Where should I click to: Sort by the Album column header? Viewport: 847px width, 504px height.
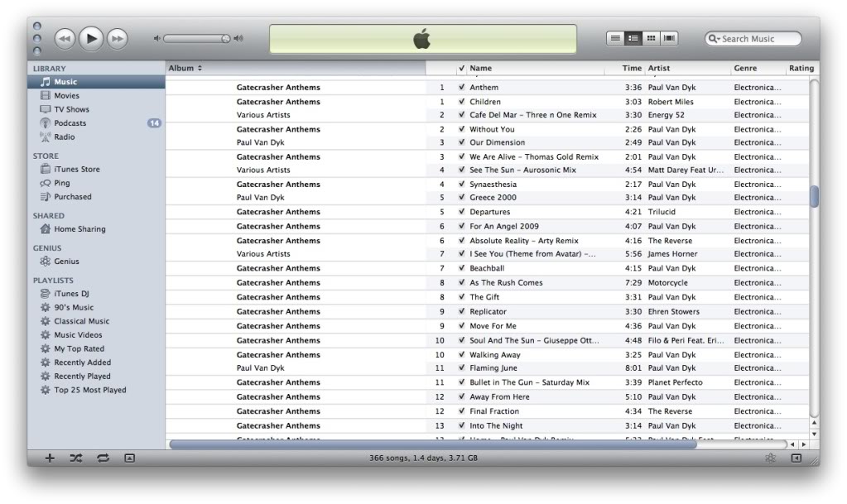pos(186,68)
